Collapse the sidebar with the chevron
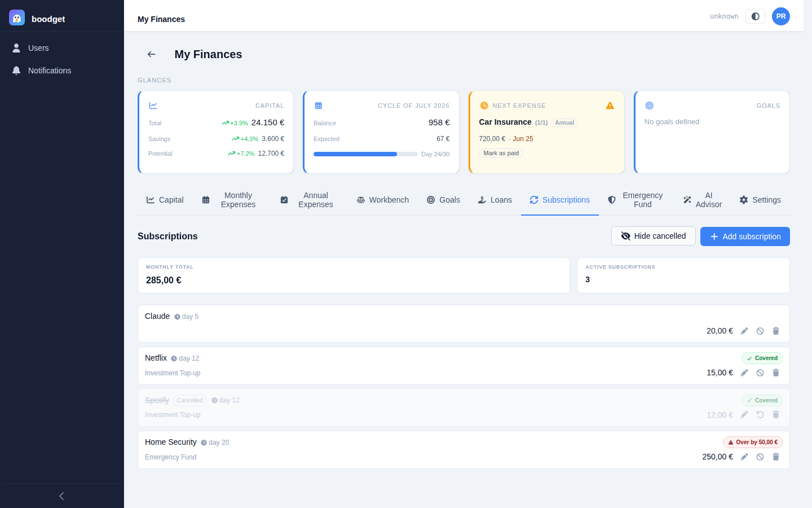This screenshot has height=508, width=812. 62,496
